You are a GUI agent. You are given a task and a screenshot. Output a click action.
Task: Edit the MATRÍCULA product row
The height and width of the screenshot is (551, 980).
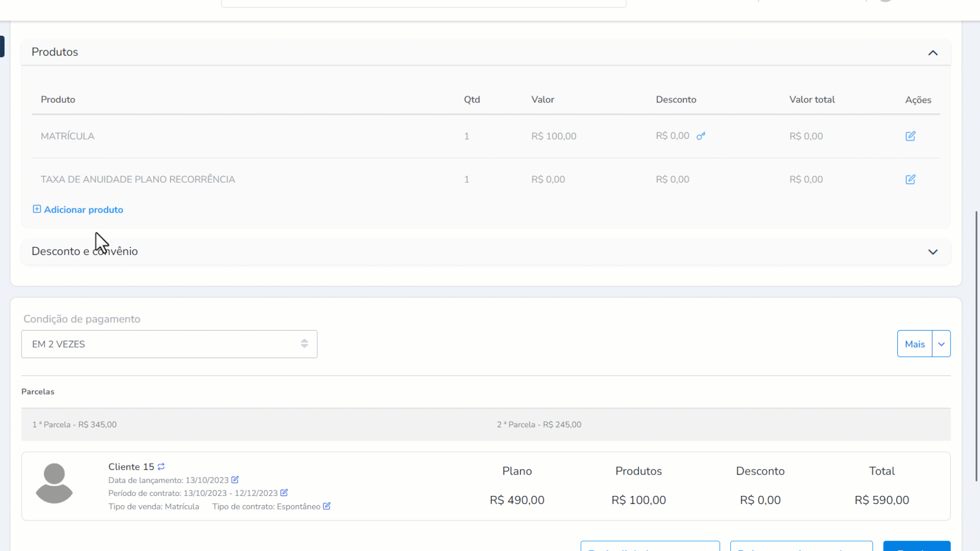(910, 136)
